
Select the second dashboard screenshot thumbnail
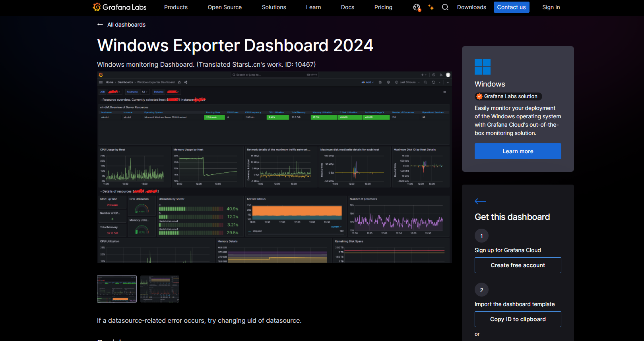(x=160, y=289)
